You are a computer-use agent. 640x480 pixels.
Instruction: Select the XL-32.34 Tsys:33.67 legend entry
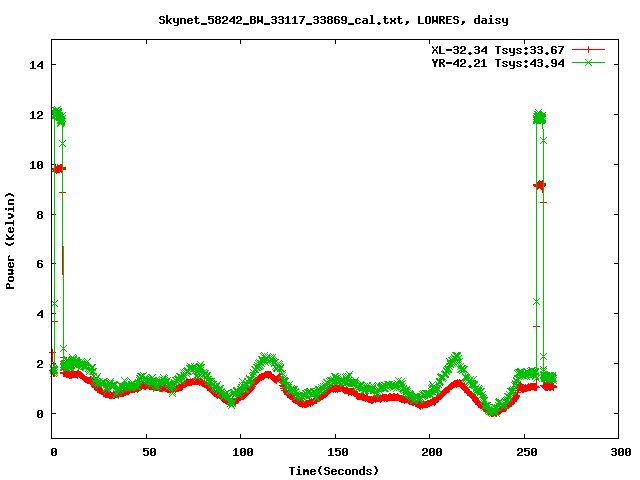click(x=498, y=50)
